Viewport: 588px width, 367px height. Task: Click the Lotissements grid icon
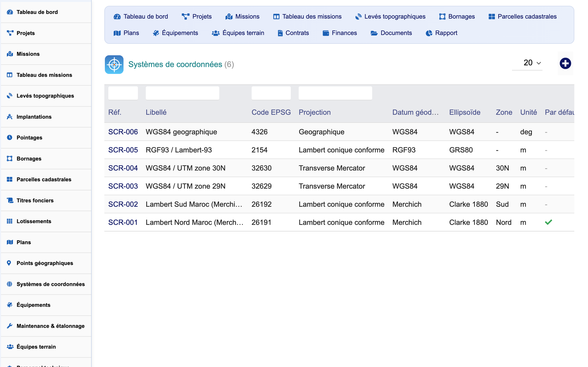10,221
